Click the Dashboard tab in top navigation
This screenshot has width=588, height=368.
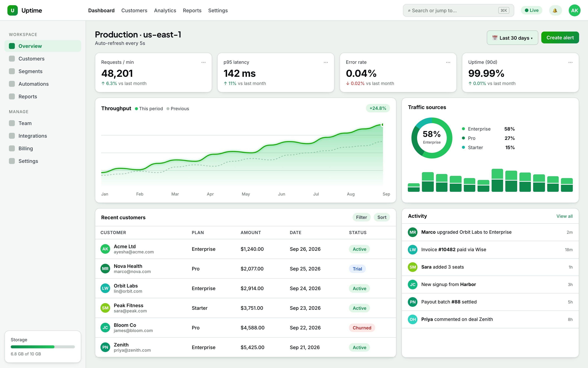(101, 10)
